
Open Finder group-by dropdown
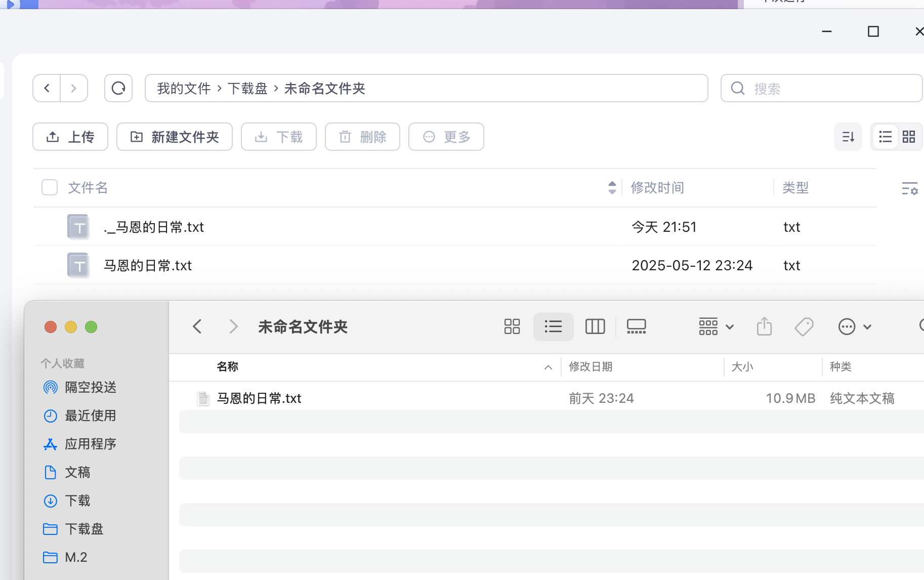(716, 326)
